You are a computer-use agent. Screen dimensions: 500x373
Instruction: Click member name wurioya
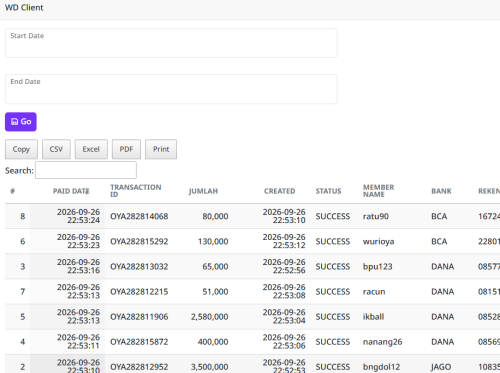379,241
